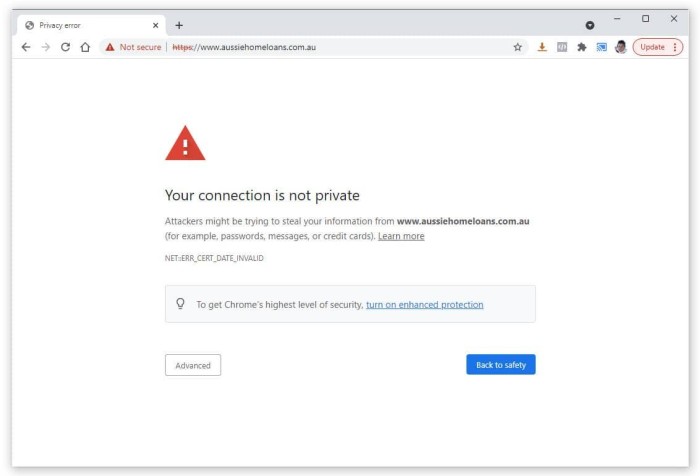
Task: Follow turn on enhanced protection link
Action: tap(425, 305)
